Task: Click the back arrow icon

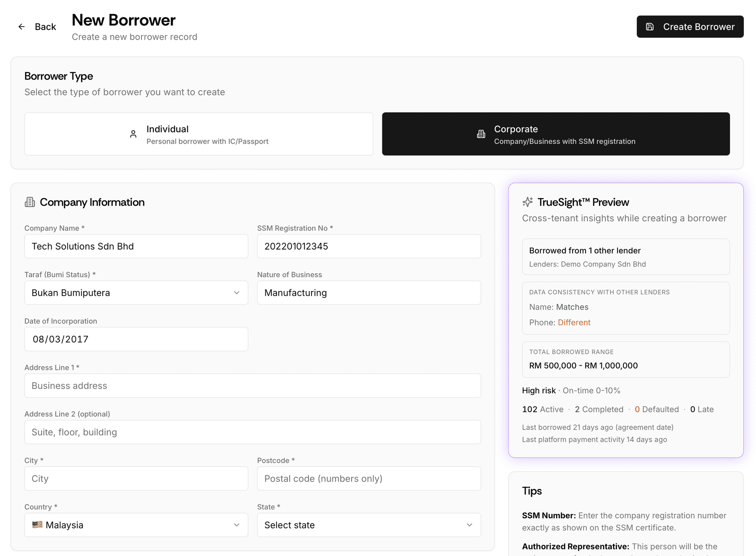Action: click(22, 26)
